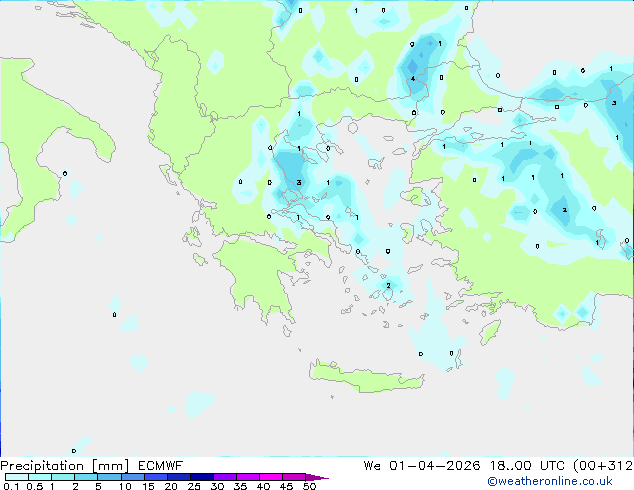Click the '20' legend scale label
The height and width of the screenshot is (490, 634).
tap(171, 486)
